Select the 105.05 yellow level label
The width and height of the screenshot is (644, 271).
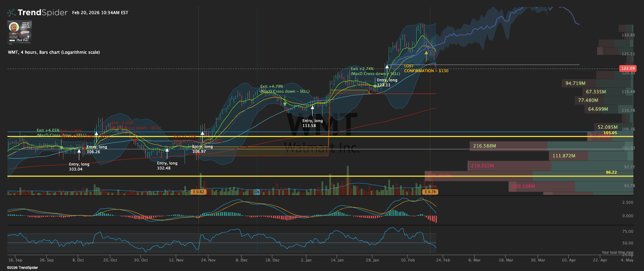coord(610,133)
